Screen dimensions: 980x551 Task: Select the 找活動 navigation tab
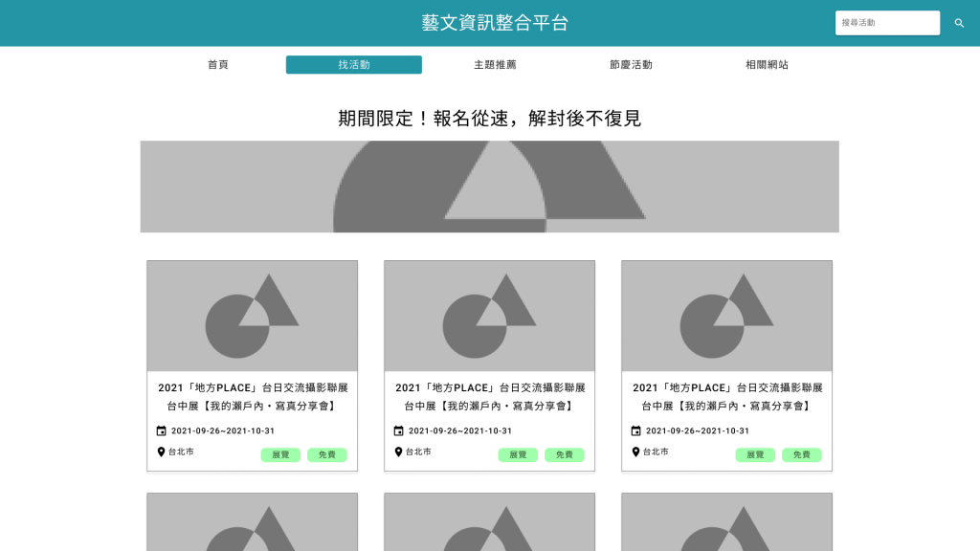click(x=354, y=65)
